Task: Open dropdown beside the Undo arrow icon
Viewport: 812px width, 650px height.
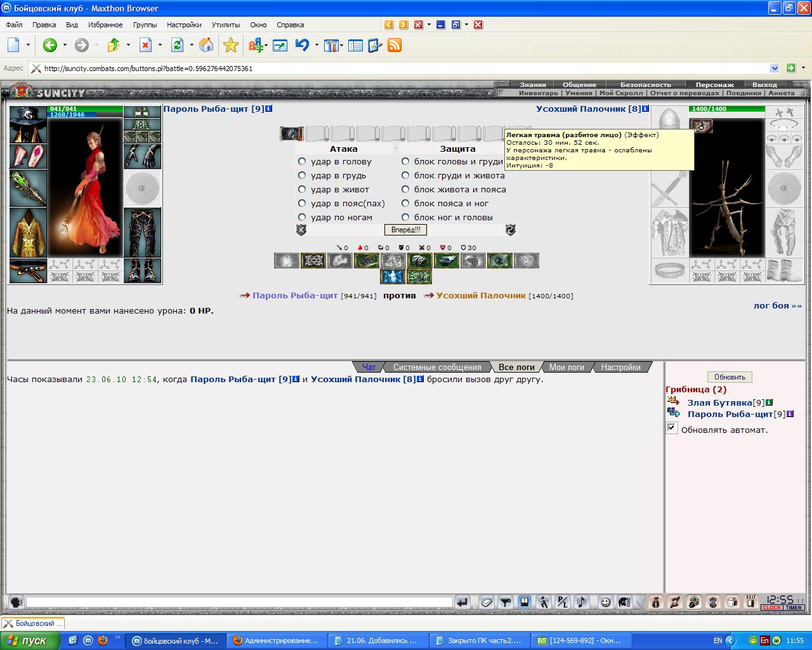Action: coord(316,45)
